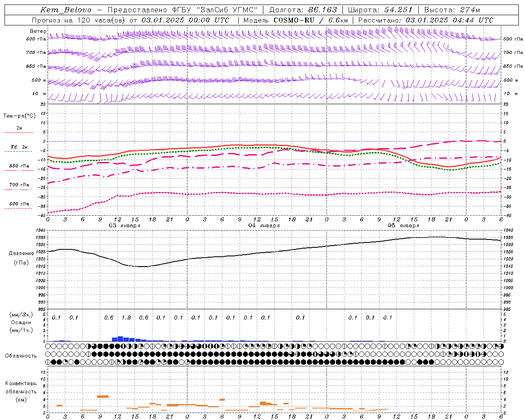
Task: Select the 'Широта: 54.251' latitude text
Action: click(380, 10)
